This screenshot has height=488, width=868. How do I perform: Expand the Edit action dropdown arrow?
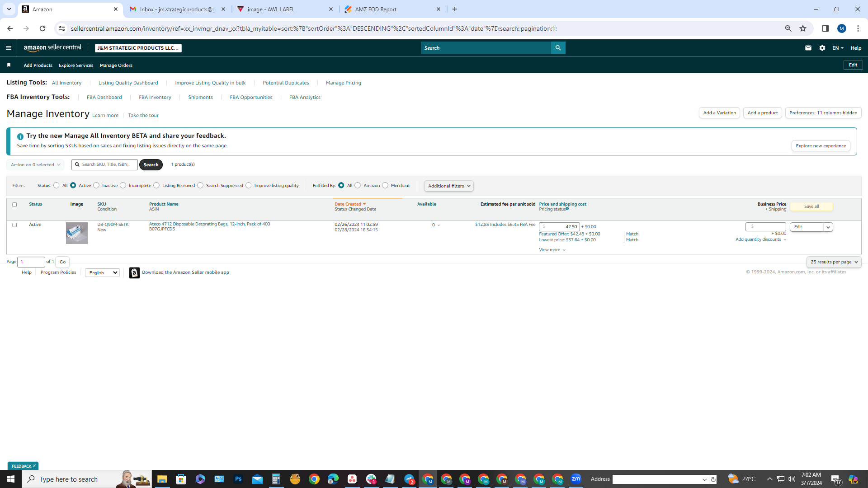point(828,227)
